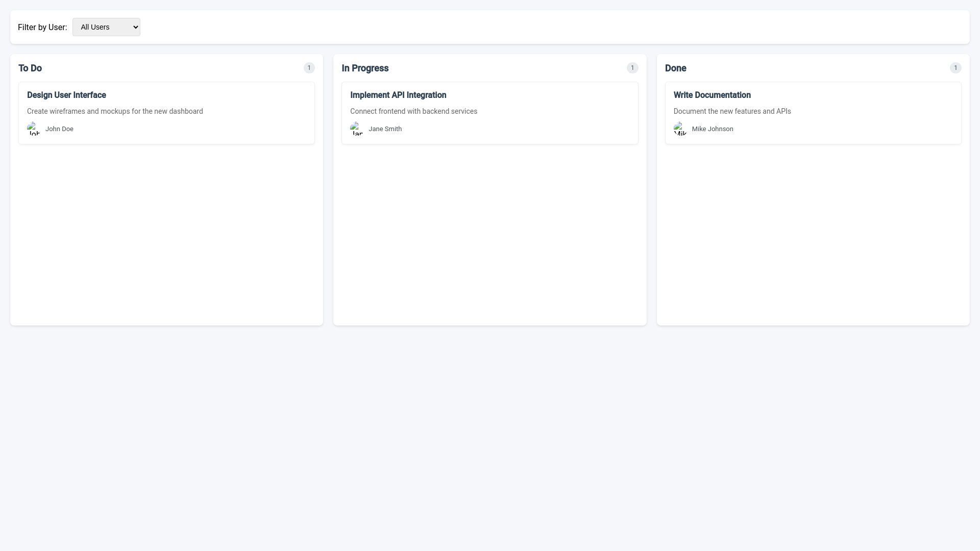Click the count badge on To Do column

click(309, 67)
